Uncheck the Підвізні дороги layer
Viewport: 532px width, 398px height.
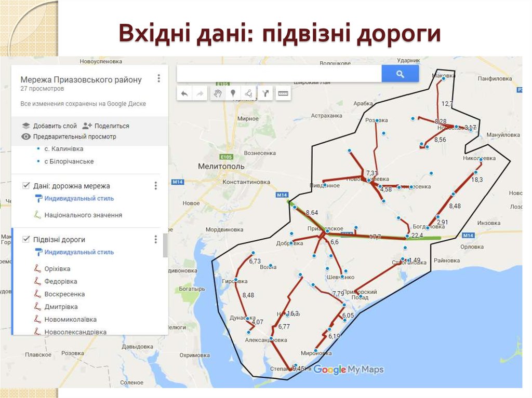point(25,239)
